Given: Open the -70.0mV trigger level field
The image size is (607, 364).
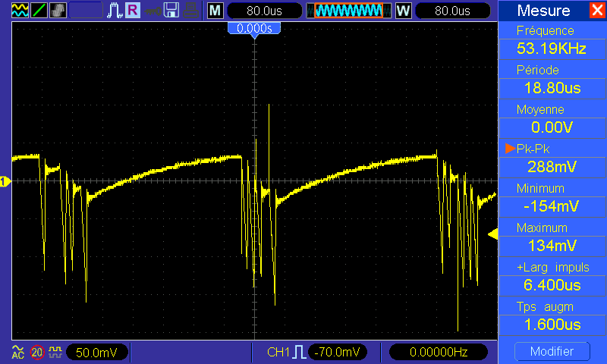Looking at the screenshot, I should [x=338, y=353].
